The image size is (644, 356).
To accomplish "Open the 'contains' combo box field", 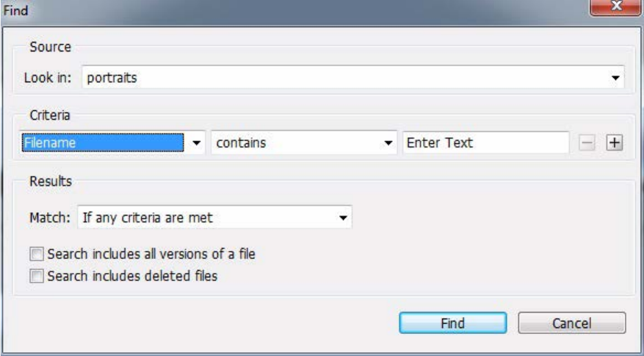I will [x=304, y=143].
